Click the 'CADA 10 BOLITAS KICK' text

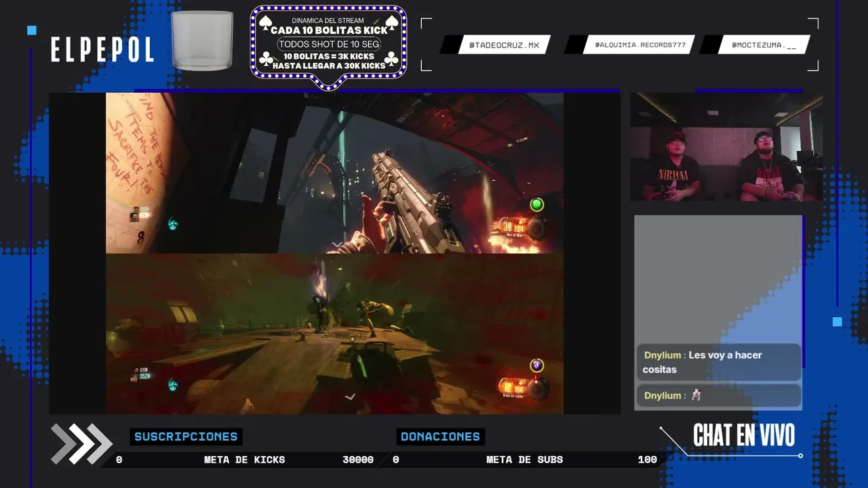[330, 30]
